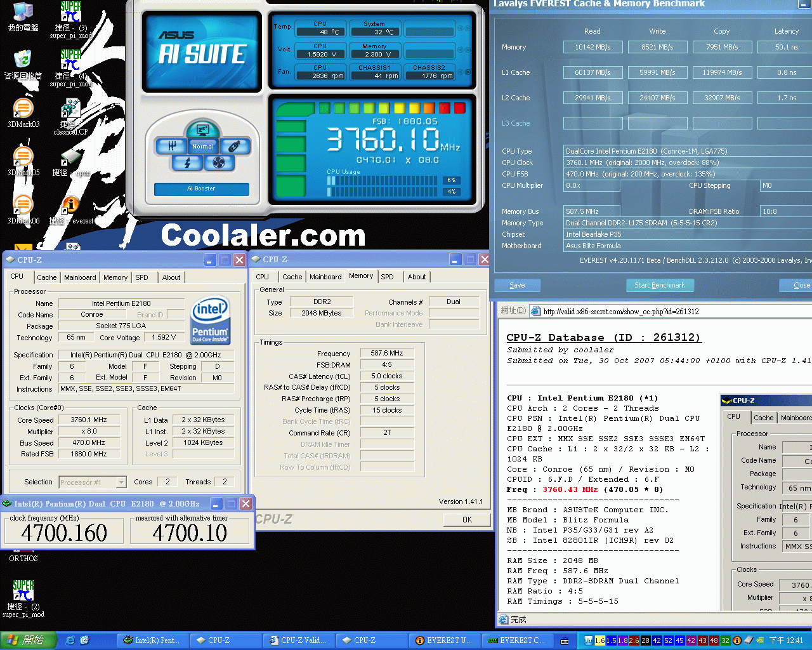This screenshot has height=650, width=812.
Task: Click the orange info tray icon
Action: [737, 640]
